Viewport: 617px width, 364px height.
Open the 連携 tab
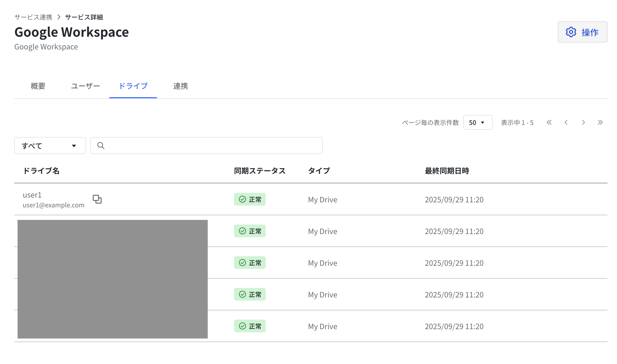[180, 86]
